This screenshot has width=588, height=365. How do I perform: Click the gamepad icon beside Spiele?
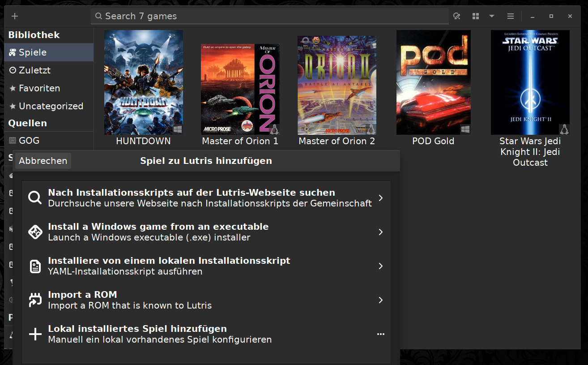click(13, 52)
